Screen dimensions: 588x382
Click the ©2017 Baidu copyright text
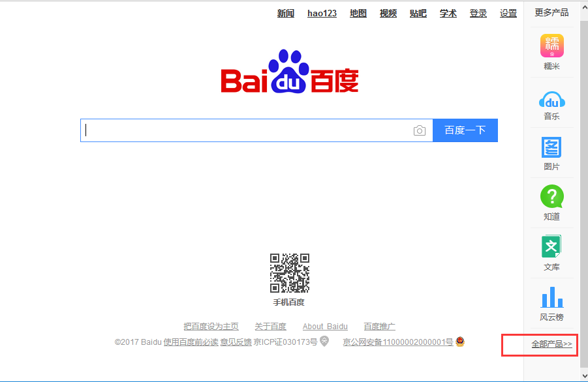click(x=138, y=342)
